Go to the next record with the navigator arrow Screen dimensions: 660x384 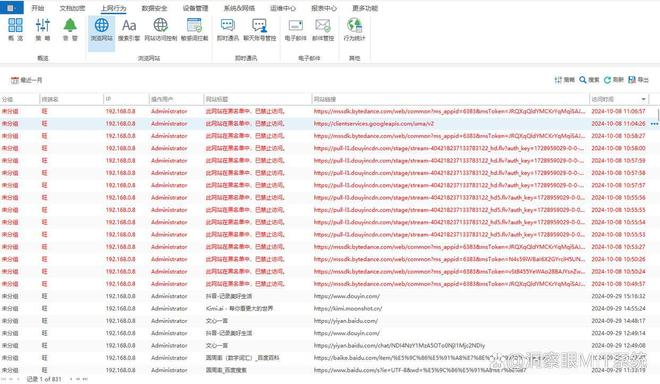coord(71,379)
